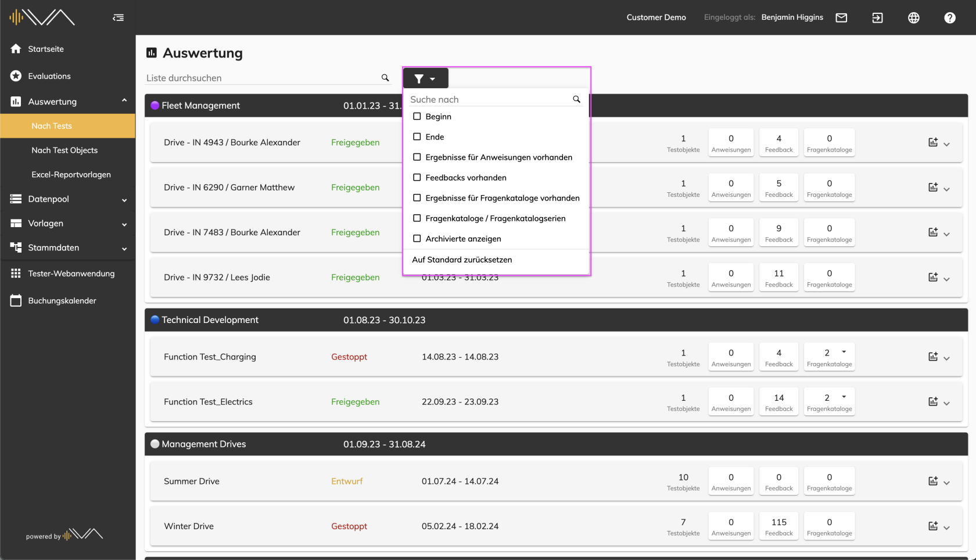Open 11 Feedback card for Drive IN 9732
The height and width of the screenshot is (560, 976).
tap(778, 278)
